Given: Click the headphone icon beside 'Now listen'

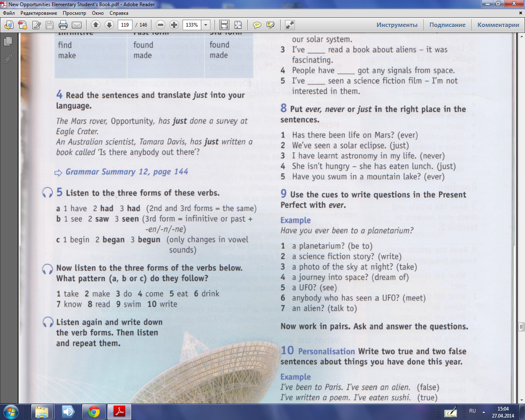Looking at the screenshot, I should 47,268.
